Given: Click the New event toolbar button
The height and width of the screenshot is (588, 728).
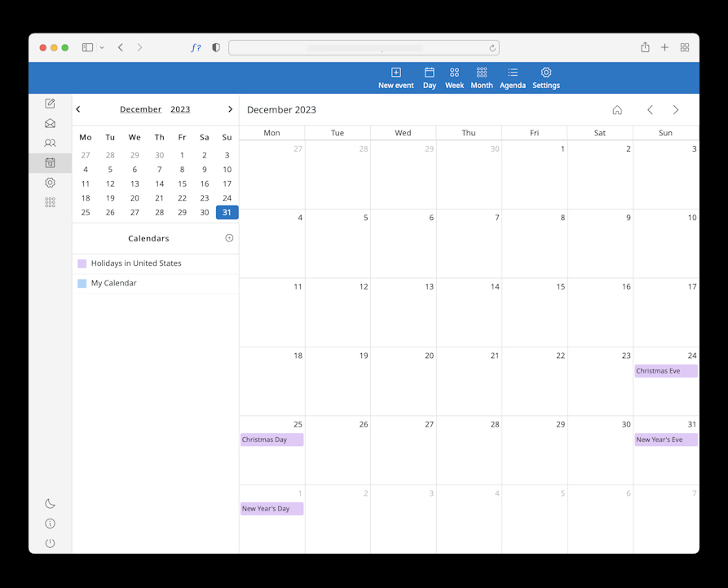Looking at the screenshot, I should click(x=395, y=78).
